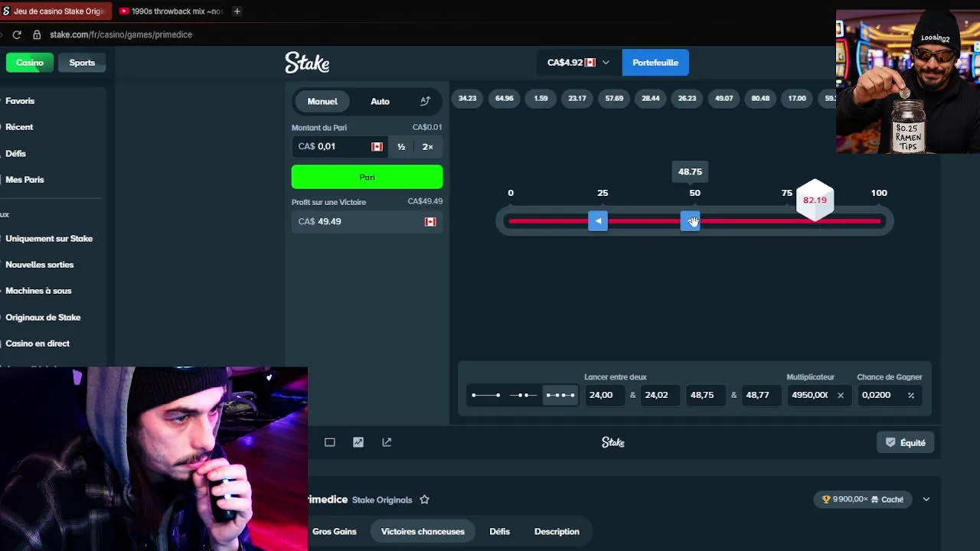Open Uniquement sur Stake category
The width and height of the screenshot is (980, 551).
point(49,239)
